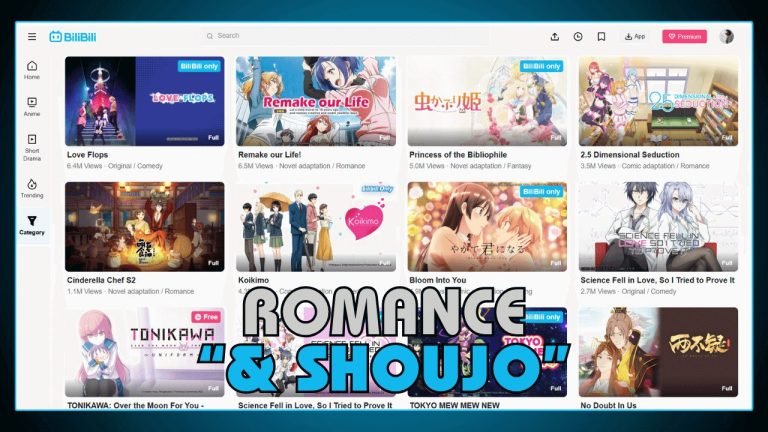Open Remake our Life thumbnail
The height and width of the screenshot is (432, 768).
(316, 101)
